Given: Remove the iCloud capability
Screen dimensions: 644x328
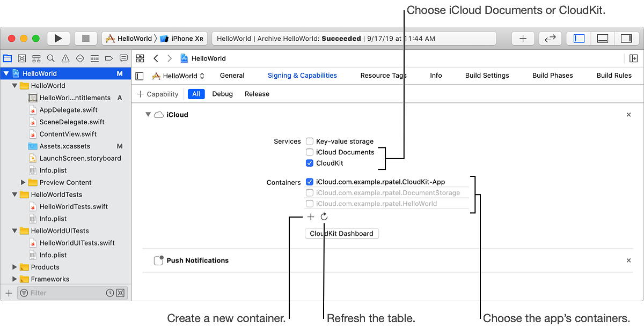Looking at the screenshot, I should pyautogui.click(x=629, y=115).
